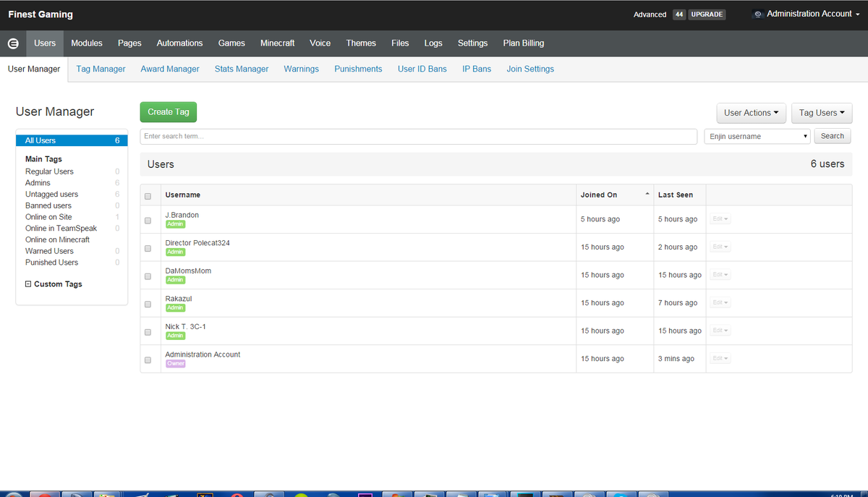The image size is (868, 497).
Task: Tick the select-all checkbox in the table header
Action: 148,195
